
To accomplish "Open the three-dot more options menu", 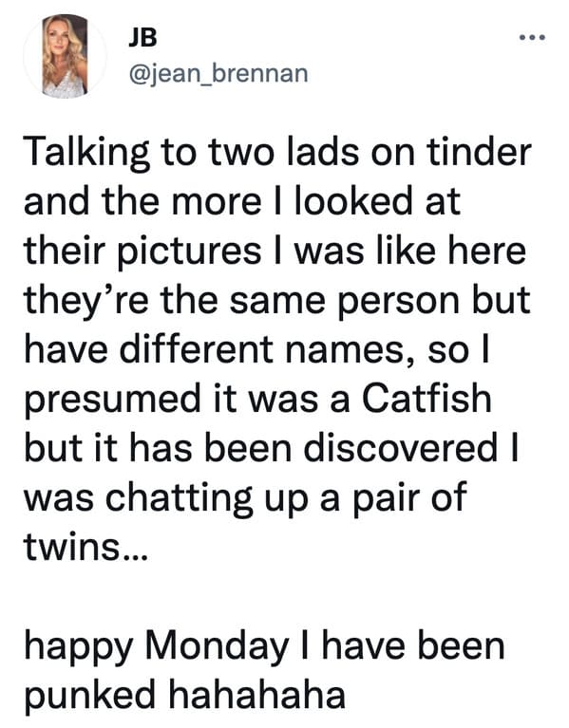I will pos(532,38).
